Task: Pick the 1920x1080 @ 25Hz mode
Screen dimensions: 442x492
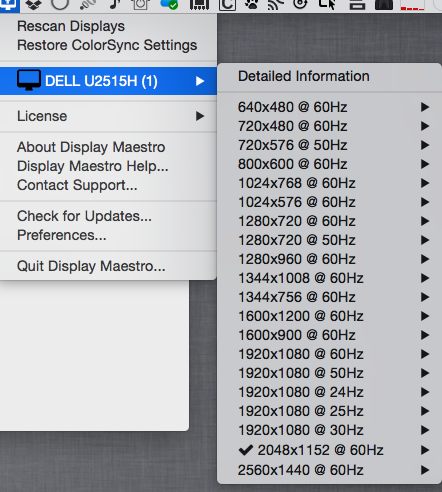Action: (x=329, y=411)
